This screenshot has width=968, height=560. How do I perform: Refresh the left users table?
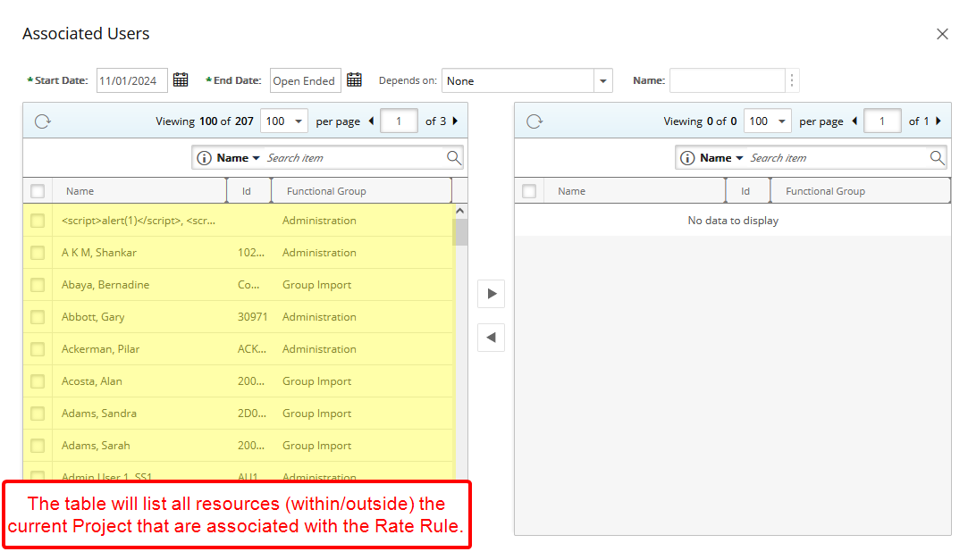[x=43, y=121]
